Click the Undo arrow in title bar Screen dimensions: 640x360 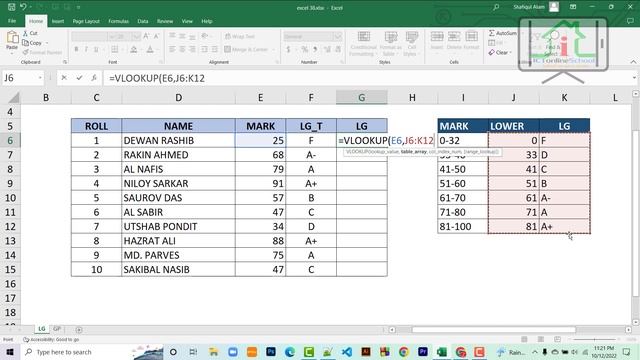point(24,7)
